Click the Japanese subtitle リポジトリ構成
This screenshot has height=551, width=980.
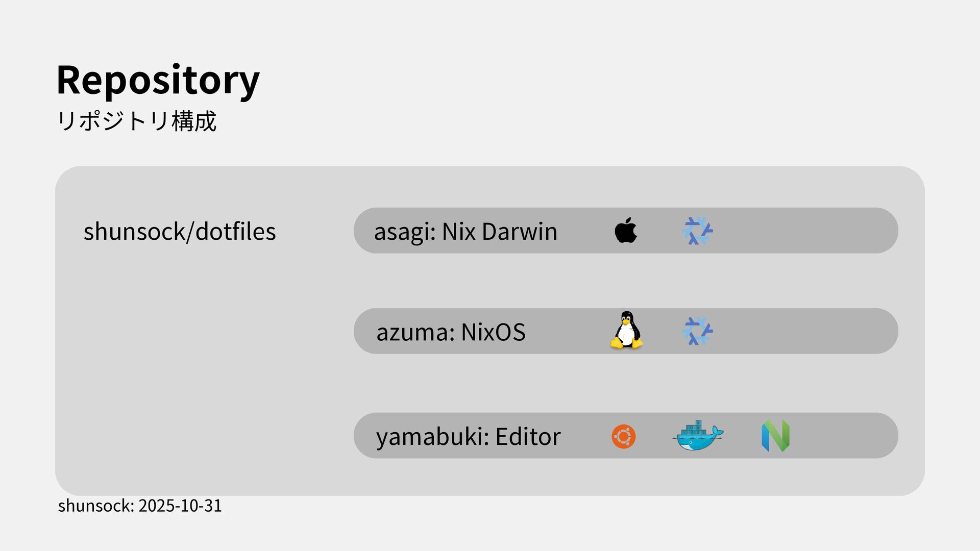pyautogui.click(x=137, y=121)
